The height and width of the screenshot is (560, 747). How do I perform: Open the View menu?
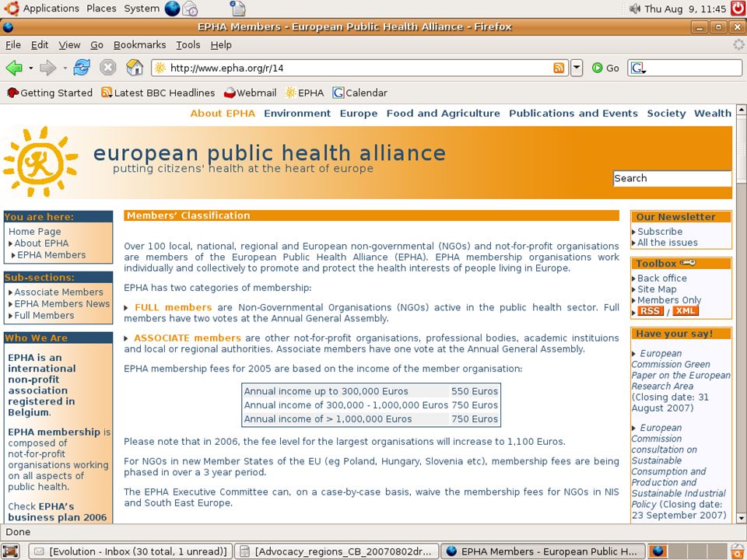point(69,45)
